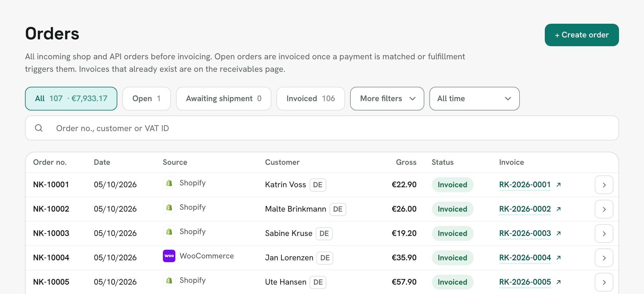The height and width of the screenshot is (294, 644).
Task: Open details chevron for order NK-10004
Action: click(x=604, y=258)
